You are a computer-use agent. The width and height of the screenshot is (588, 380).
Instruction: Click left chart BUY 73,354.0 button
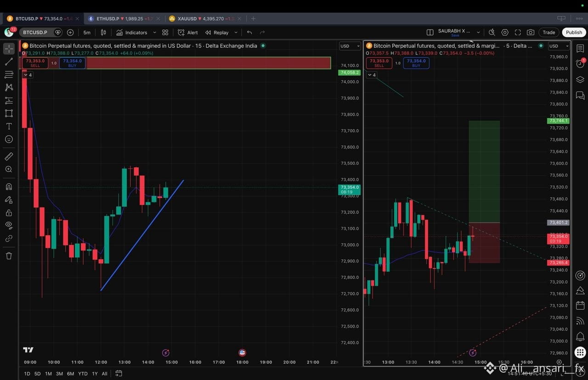[72, 63]
